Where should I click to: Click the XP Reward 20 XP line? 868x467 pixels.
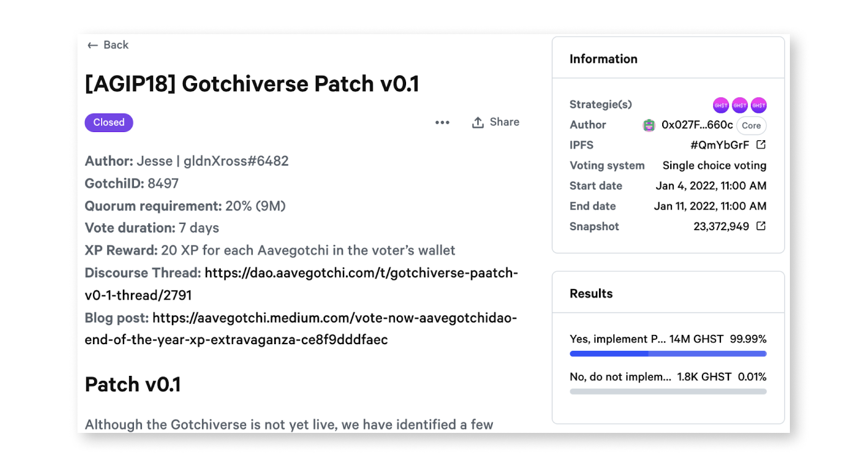coord(270,251)
